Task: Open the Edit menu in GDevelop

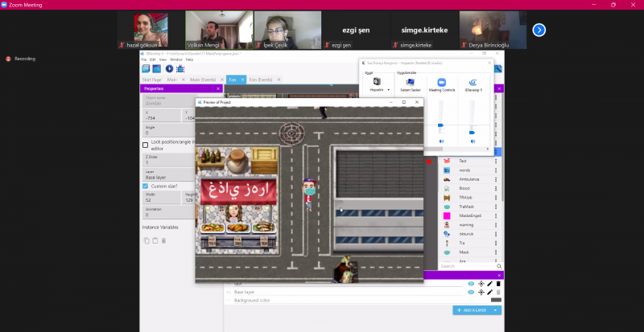Action: point(153,59)
